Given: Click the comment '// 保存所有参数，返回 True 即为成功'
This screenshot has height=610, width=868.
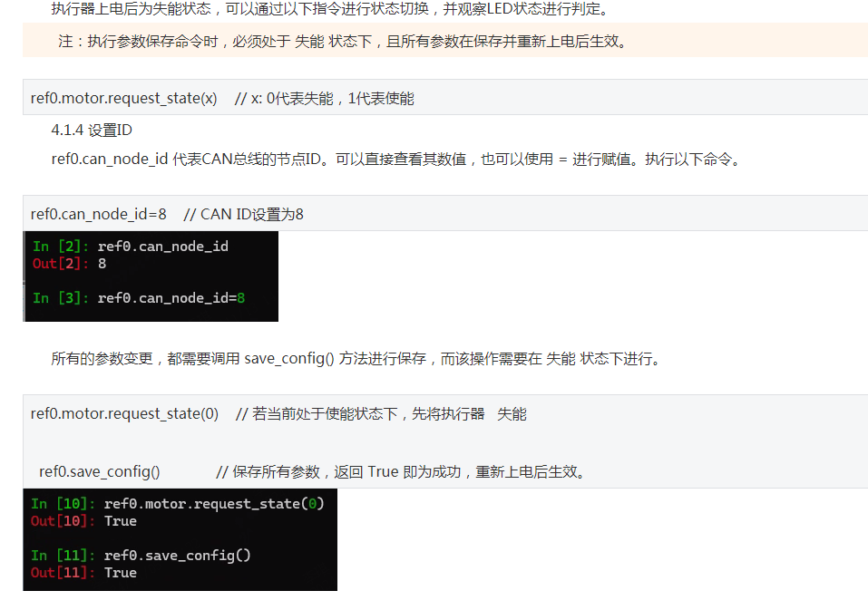Looking at the screenshot, I should pos(401,471).
